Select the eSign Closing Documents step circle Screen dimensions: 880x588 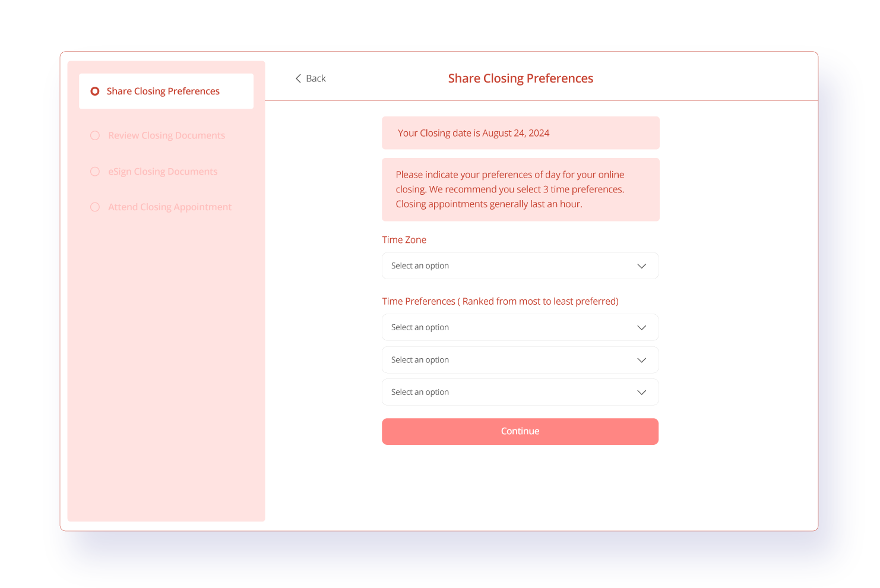(x=95, y=172)
